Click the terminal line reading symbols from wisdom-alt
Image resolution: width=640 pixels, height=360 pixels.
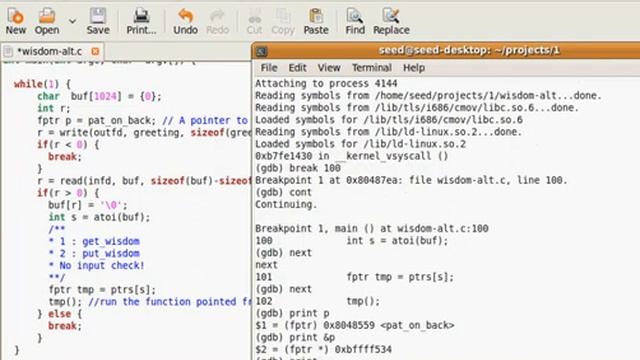click(x=428, y=96)
